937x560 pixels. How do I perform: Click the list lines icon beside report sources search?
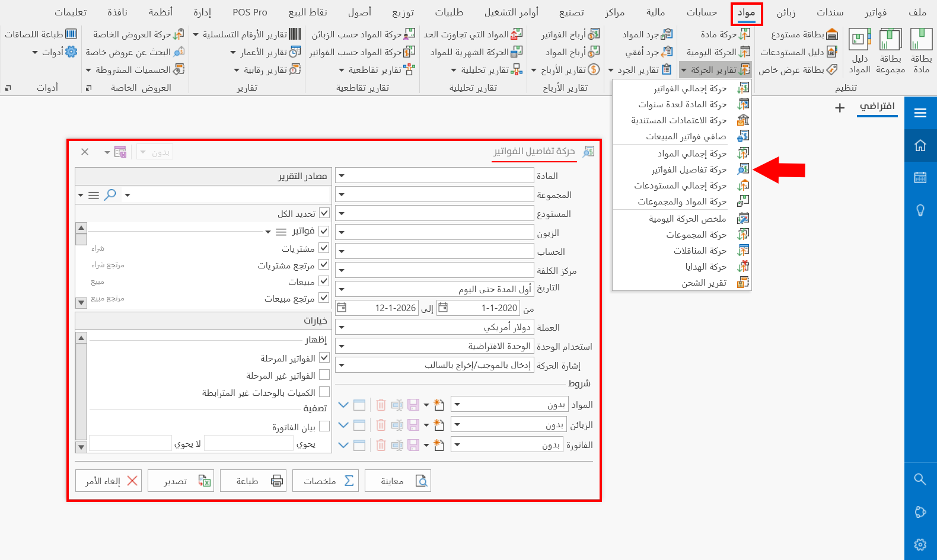[94, 195]
